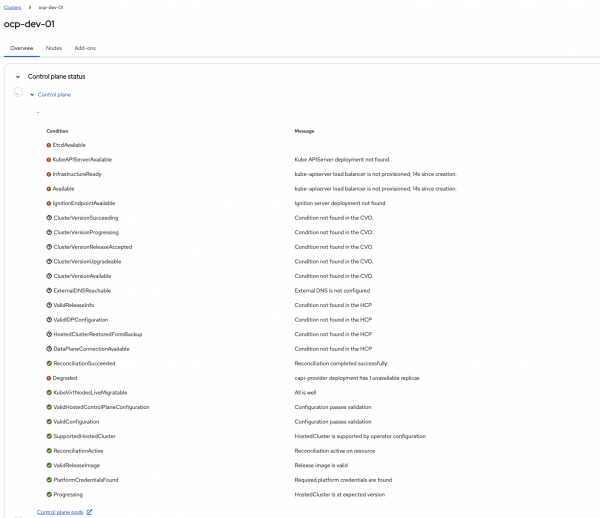This screenshot has height=518, width=600.
Task: Select the Progressing condition label
Action: 68,495
